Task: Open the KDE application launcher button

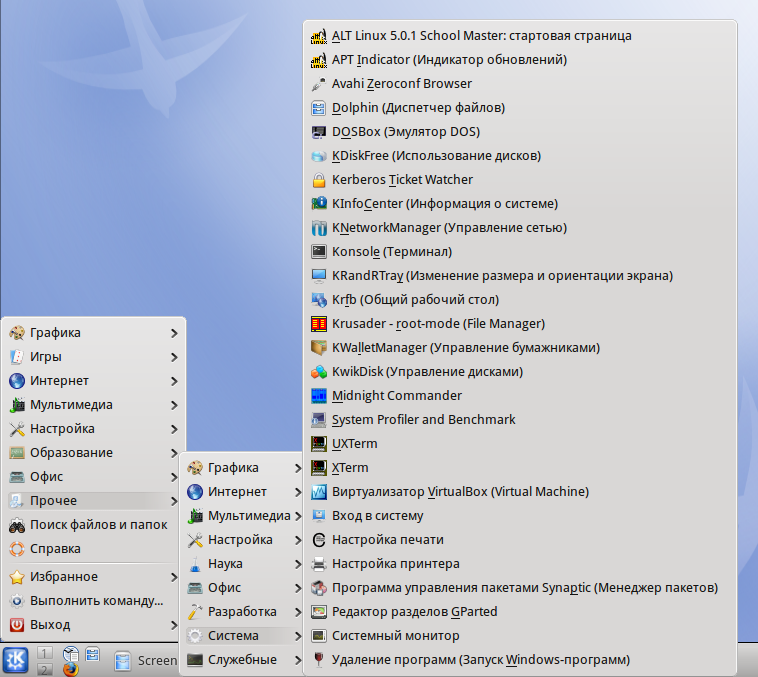Action: coord(15,661)
